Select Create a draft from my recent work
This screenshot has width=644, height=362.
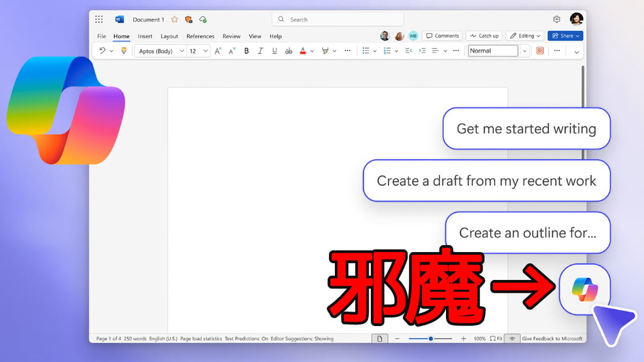pos(486,181)
